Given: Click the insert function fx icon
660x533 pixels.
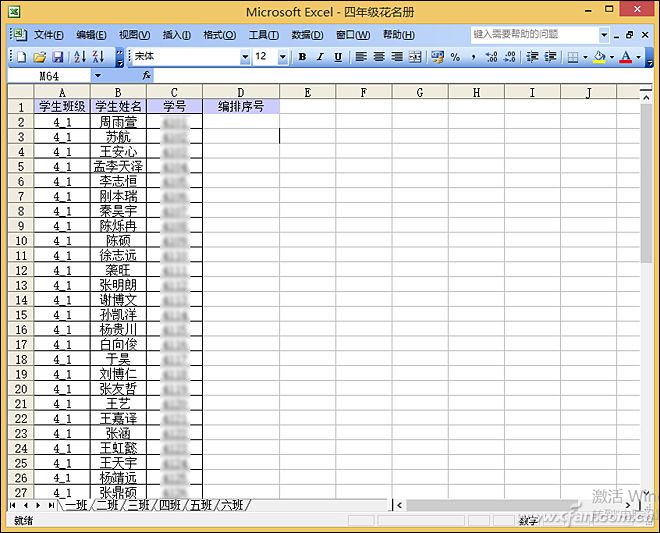Looking at the screenshot, I should [146, 76].
